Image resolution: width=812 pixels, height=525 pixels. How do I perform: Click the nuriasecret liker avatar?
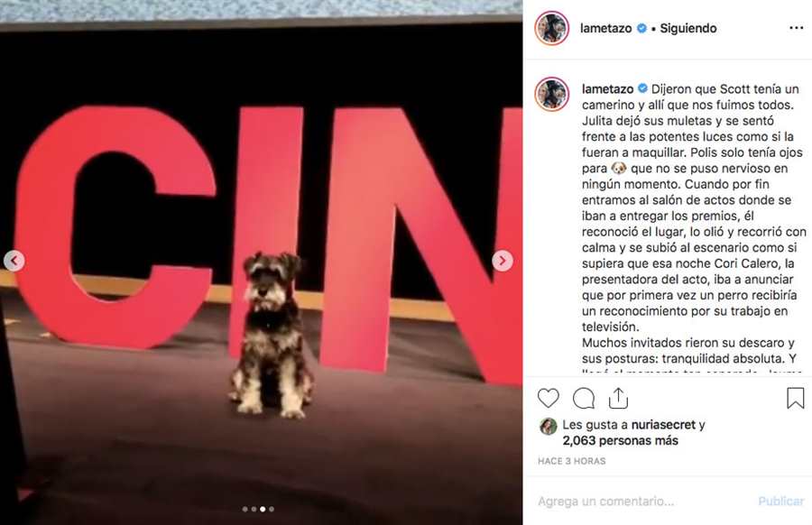549,427
